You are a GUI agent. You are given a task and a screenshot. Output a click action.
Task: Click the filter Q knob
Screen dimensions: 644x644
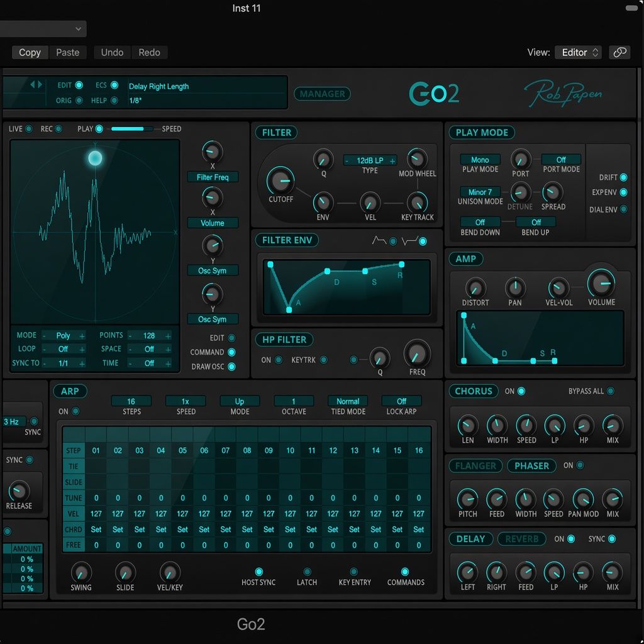click(323, 159)
